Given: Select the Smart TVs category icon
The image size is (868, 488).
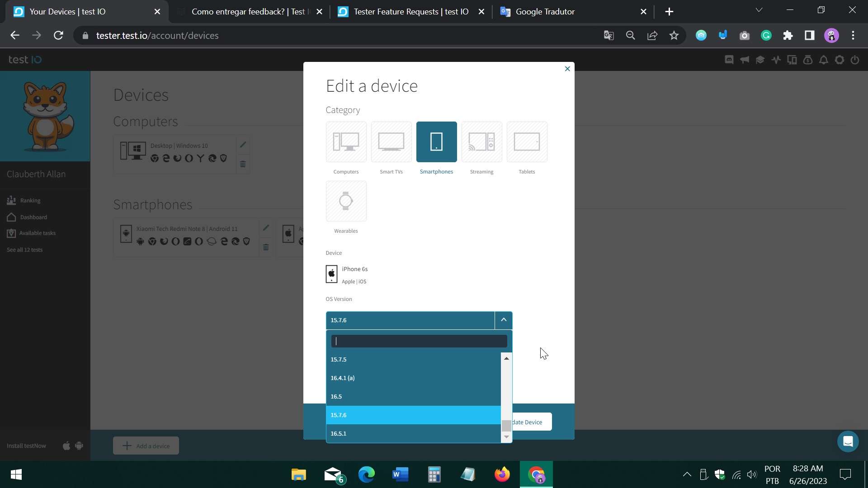Looking at the screenshot, I should pyautogui.click(x=391, y=142).
